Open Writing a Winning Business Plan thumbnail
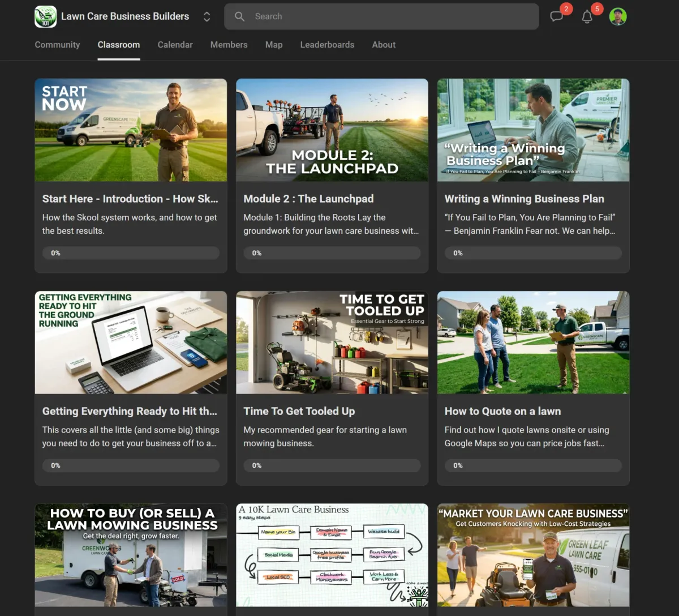This screenshot has width=679, height=616. tap(533, 130)
